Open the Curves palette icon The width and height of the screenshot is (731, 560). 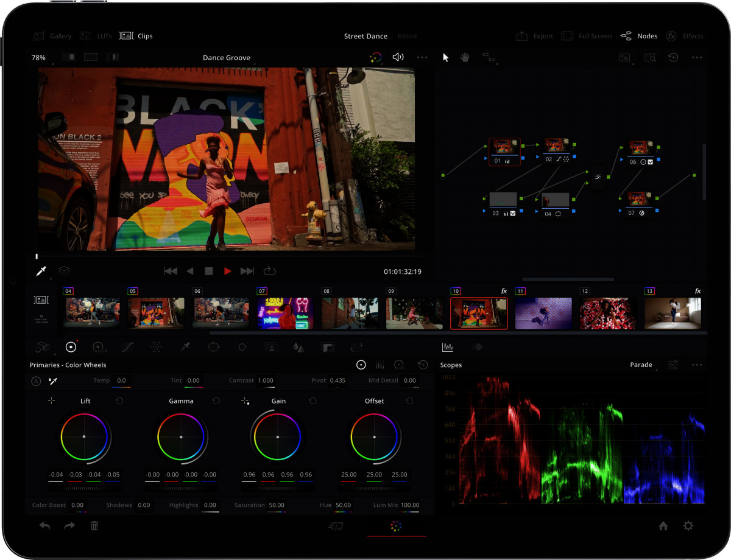pos(128,347)
